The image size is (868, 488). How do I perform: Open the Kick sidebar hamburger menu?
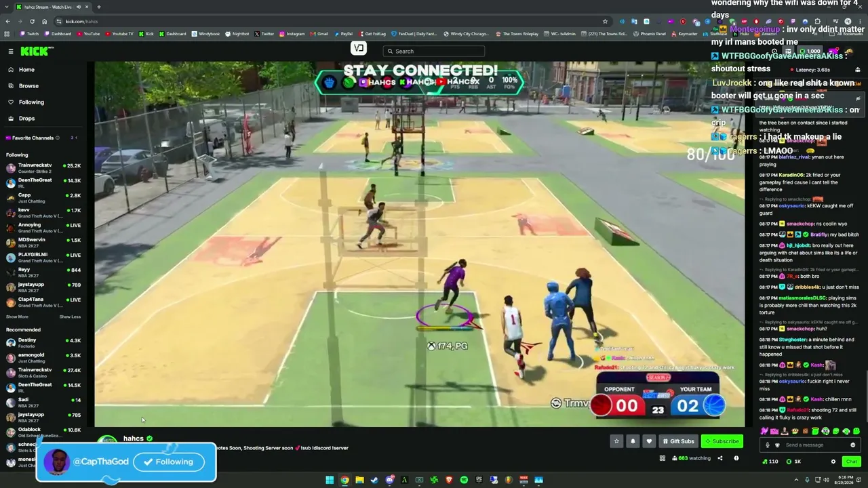point(11,51)
